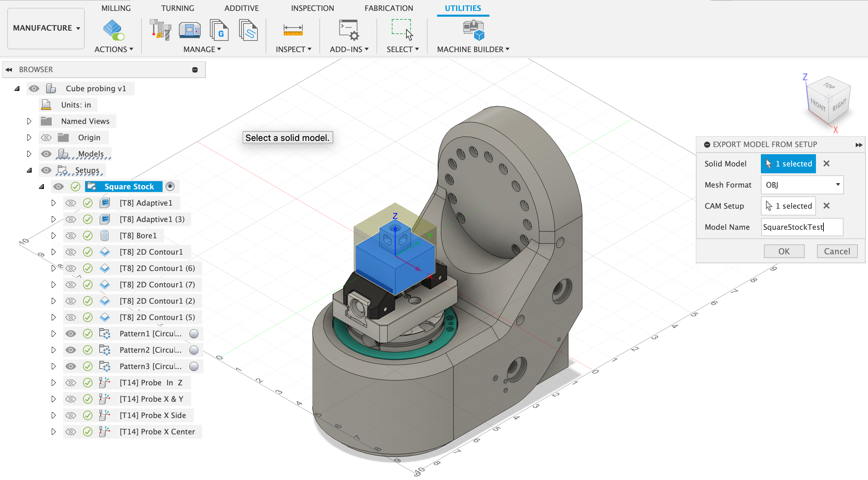Open Scripts and Add-Ins icon
868x480 pixels.
[x=349, y=30]
